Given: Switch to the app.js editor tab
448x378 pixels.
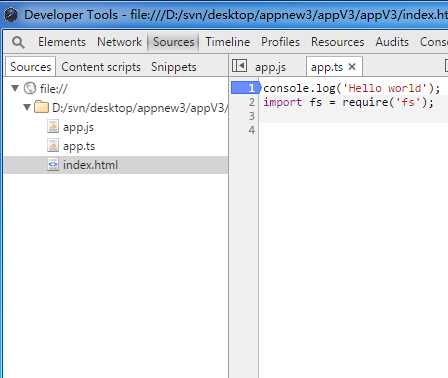Looking at the screenshot, I should click(x=270, y=67).
